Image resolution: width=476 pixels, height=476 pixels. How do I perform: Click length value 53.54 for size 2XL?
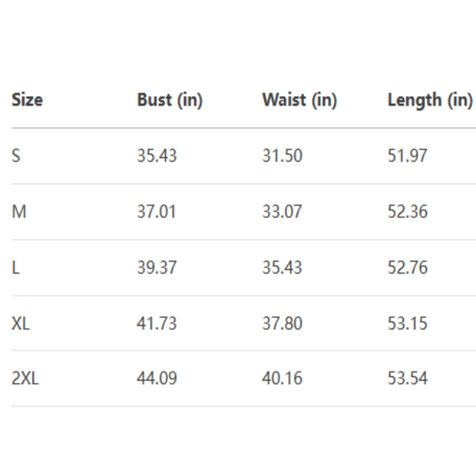point(407,378)
